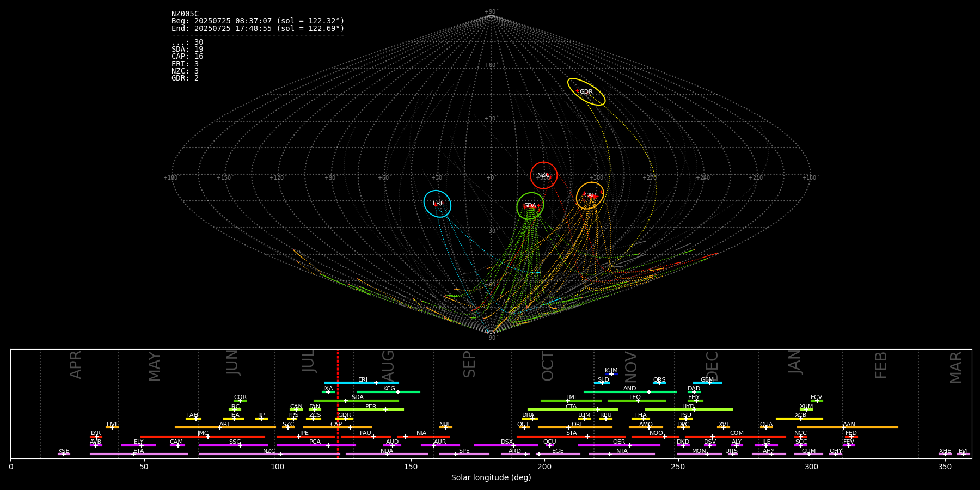Click the cyan ERI radiant circle on sky map

(x=438, y=204)
